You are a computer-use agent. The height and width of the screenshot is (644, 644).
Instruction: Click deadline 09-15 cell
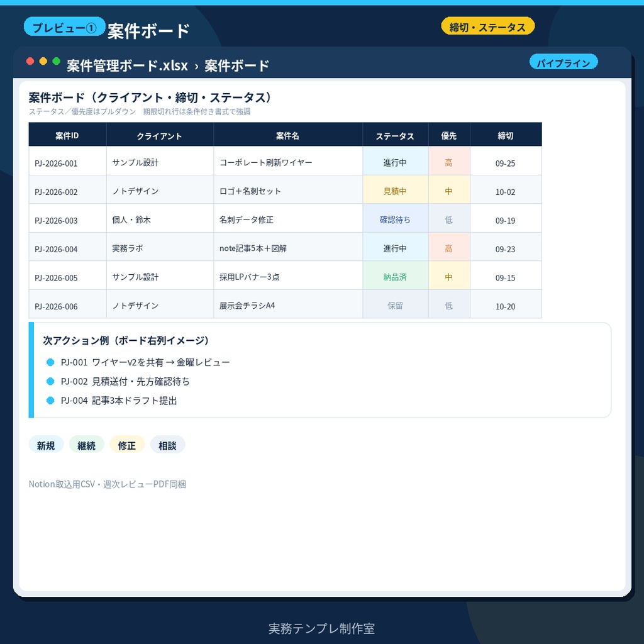point(506,275)
